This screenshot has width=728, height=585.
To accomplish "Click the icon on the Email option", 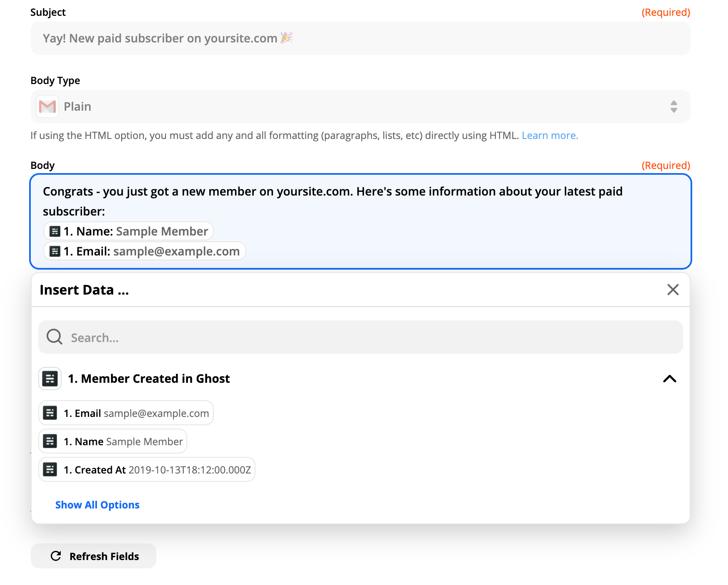I will [x=50, y=413].
